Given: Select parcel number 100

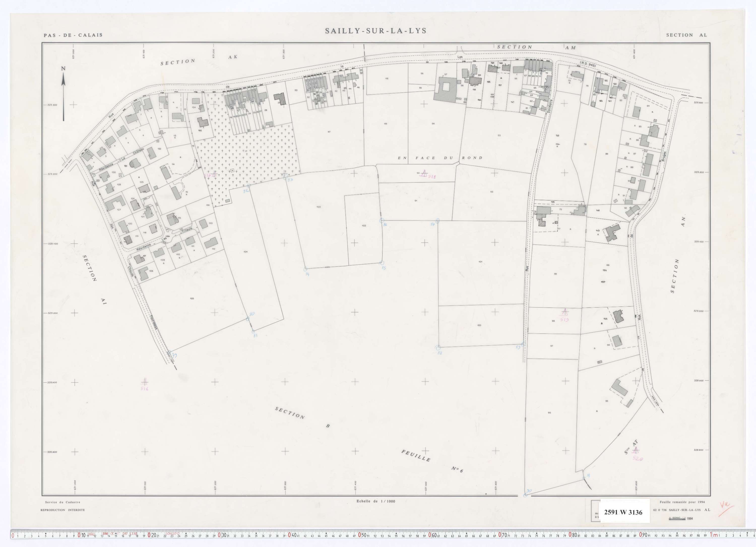Looking at the screenshot, I should point(479,325).
